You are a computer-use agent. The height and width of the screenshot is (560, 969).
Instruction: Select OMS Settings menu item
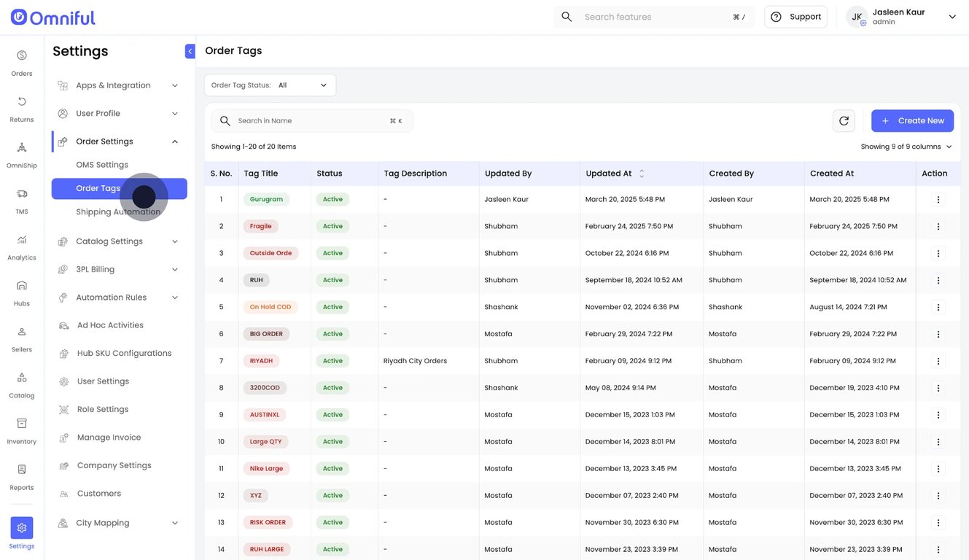tap(102, 165)
